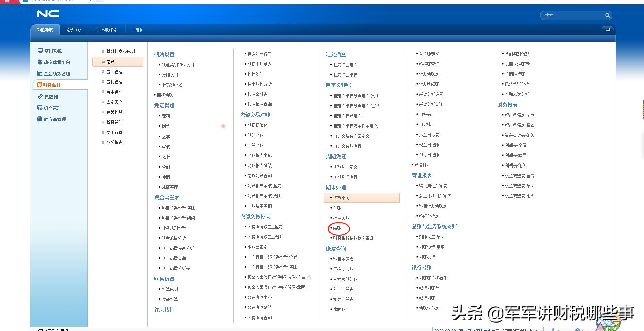Screen dimensions: 644x331
Task: Toggle the favorite star next to 制单
Action: [x=223, y=126]
